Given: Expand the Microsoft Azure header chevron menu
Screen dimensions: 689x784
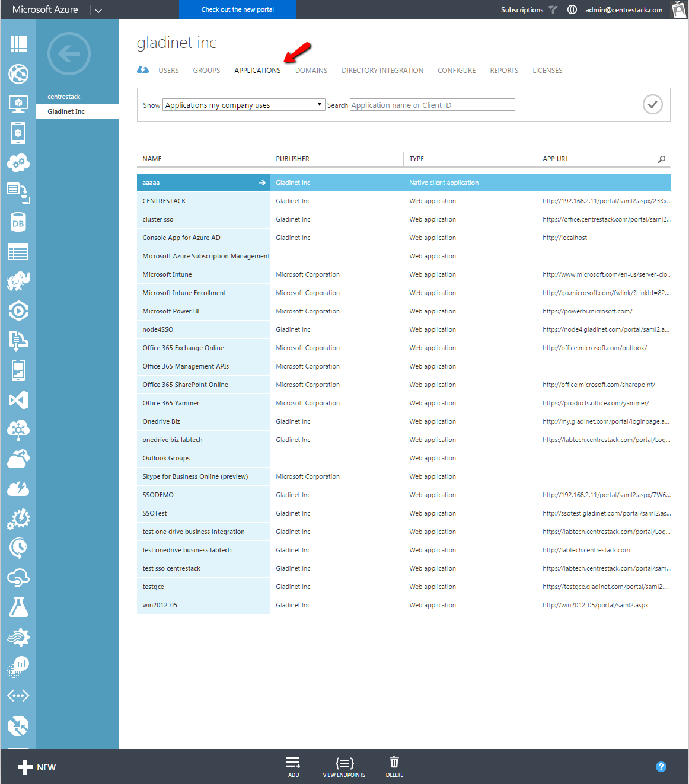Looking at the screenshot, I should click(98, 10).
